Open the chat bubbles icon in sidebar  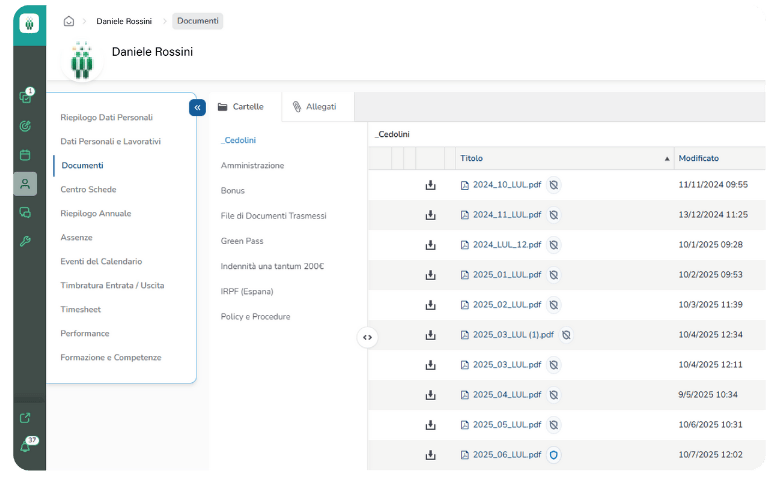25,212
